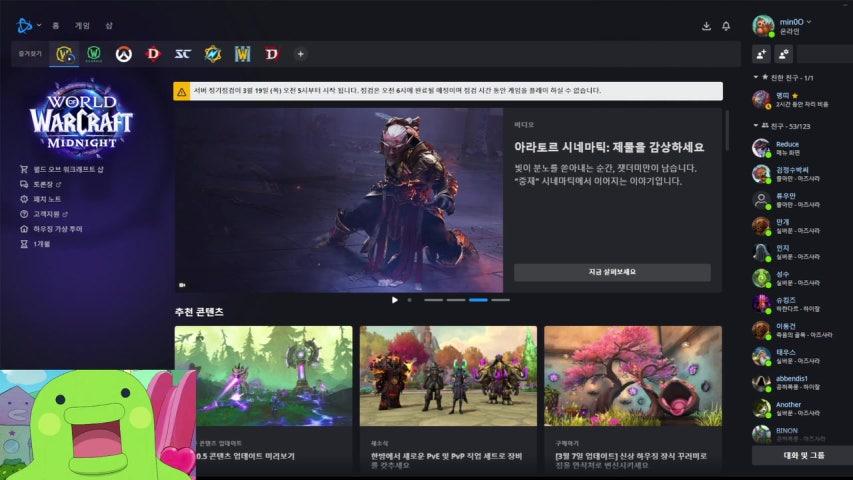Image resolution: width=853 pixels, height=480 pixels.
Task: Open the Arator cinematic hero image
Action: click(x=339, y=200)
